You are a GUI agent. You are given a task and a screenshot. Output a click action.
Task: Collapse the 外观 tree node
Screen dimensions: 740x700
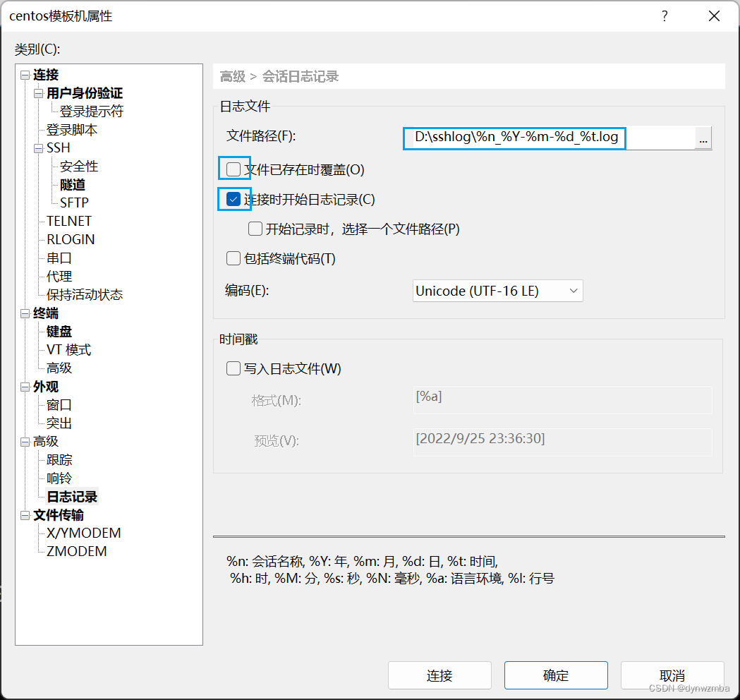[25, 387]
